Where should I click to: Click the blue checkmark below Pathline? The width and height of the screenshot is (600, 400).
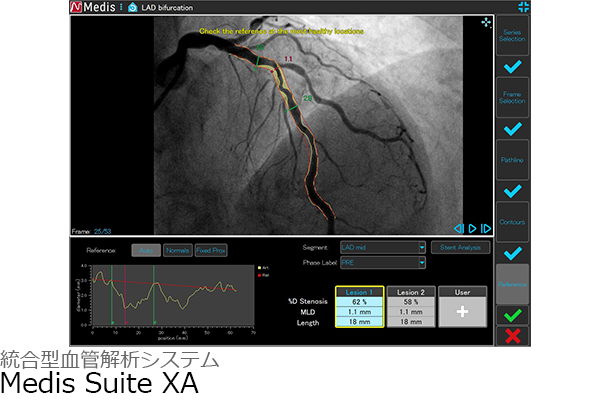[x=512, y=191]
